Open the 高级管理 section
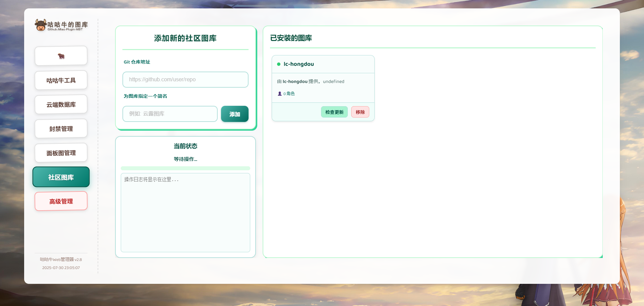644x306 pixels. [61, 201]
